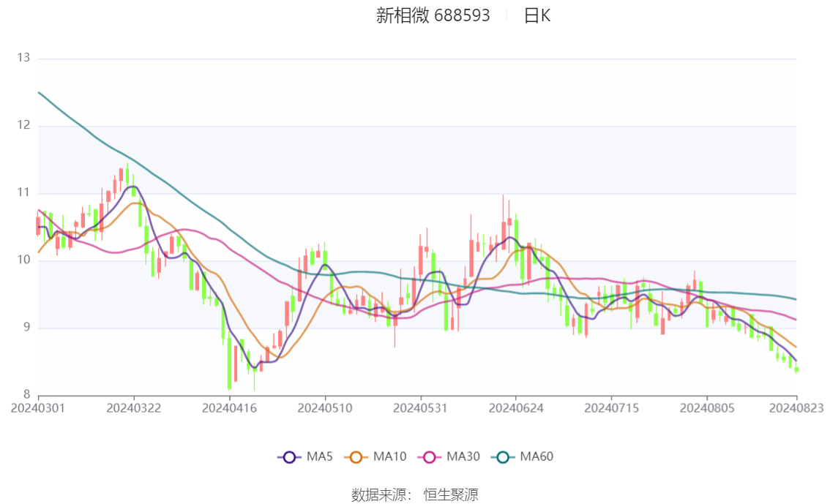Viewport: 830px width, 504px height.
Task: Pick the 20240624 date axis label
Action: 516,407
